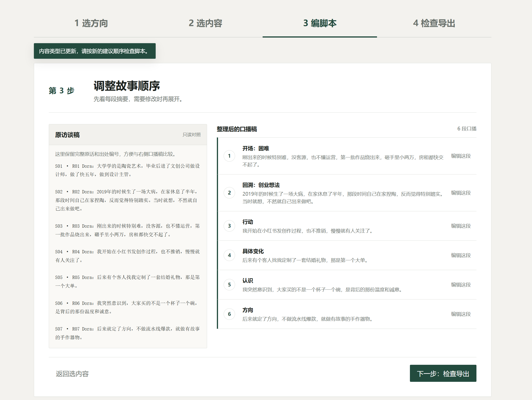The width and height of the screenshot is (532, 400).
Task: Click the 6 段口播 count label
Action: point(467,129)
